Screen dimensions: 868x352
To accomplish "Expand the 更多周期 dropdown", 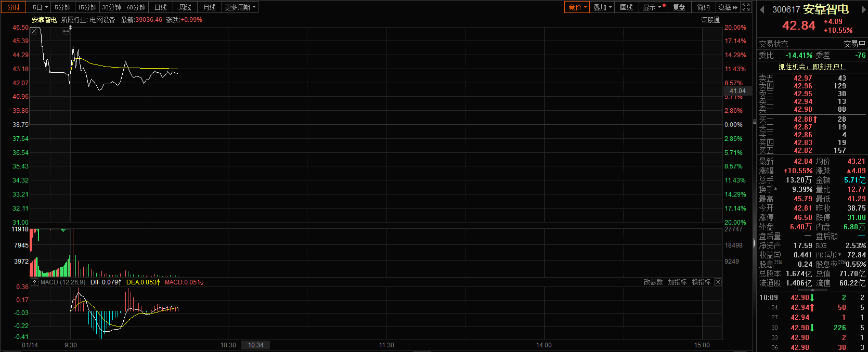I will 240,7.
